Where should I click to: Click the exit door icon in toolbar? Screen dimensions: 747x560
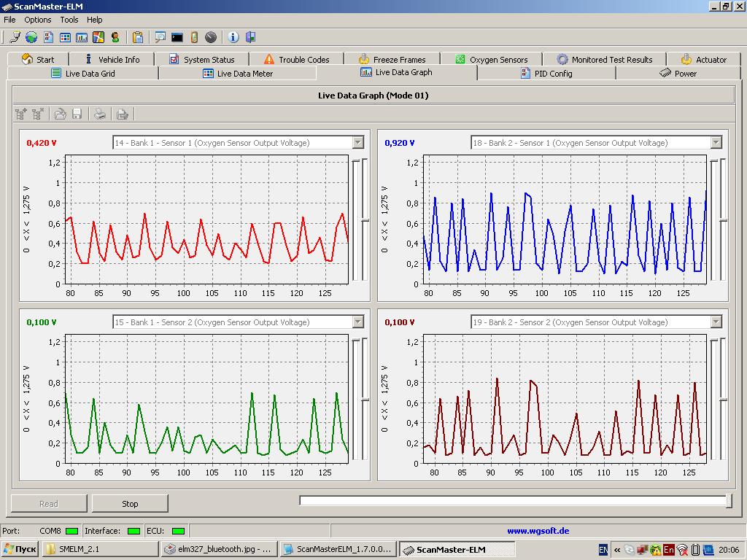[x=250, y=37]
